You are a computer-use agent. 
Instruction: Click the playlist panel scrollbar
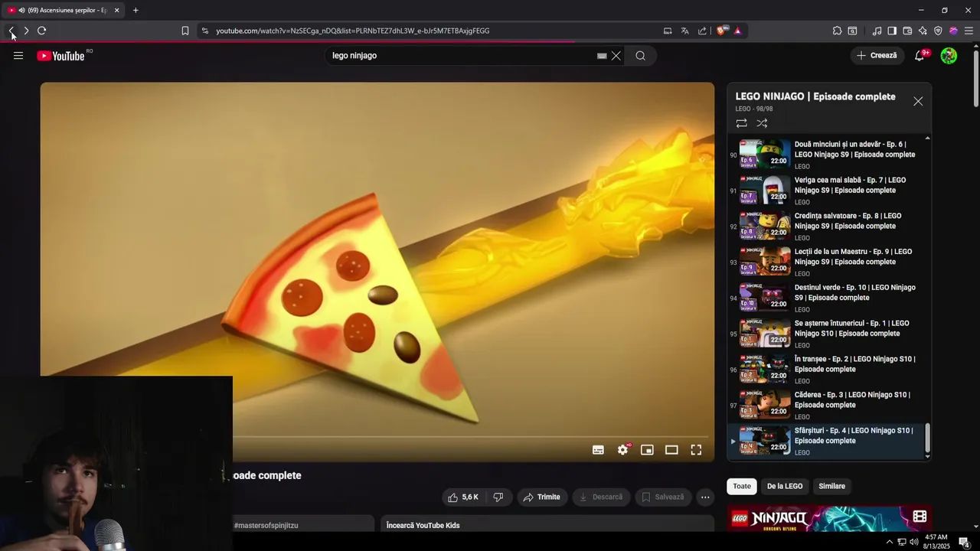coord(928,439)
